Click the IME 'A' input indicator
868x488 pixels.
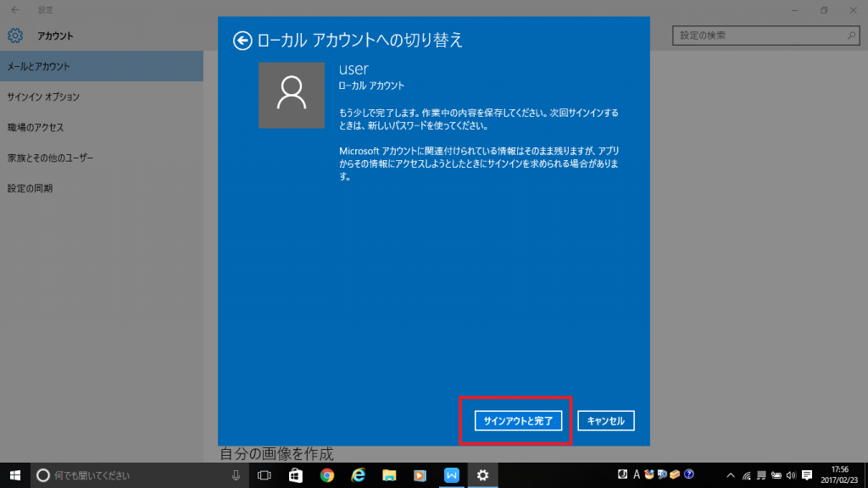[637, 475]
